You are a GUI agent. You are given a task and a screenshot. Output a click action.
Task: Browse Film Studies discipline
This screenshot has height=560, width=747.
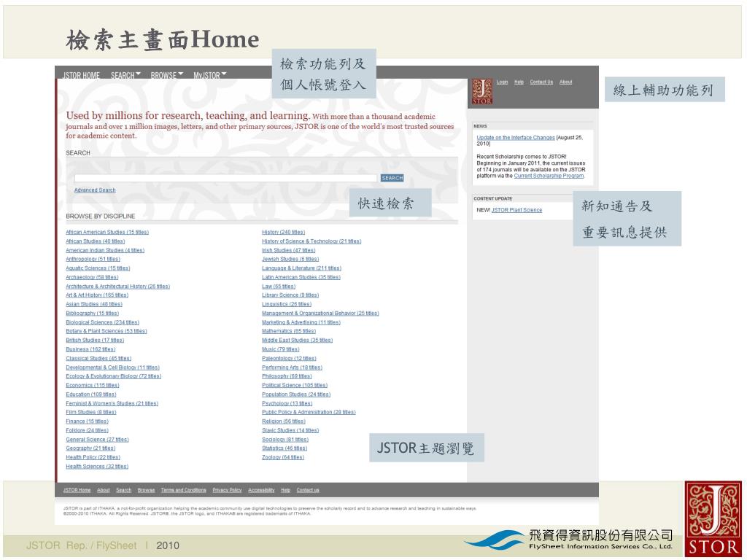click(x=91, y=413)
